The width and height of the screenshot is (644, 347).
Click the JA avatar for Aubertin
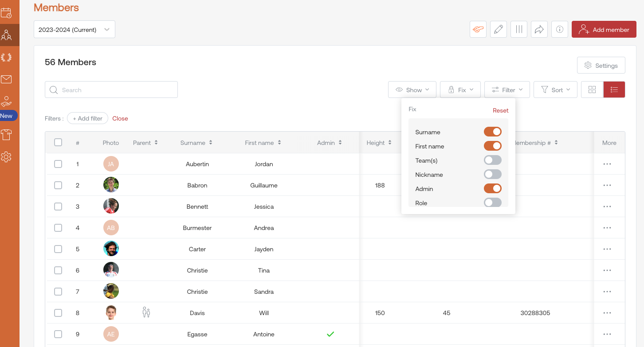111,164
